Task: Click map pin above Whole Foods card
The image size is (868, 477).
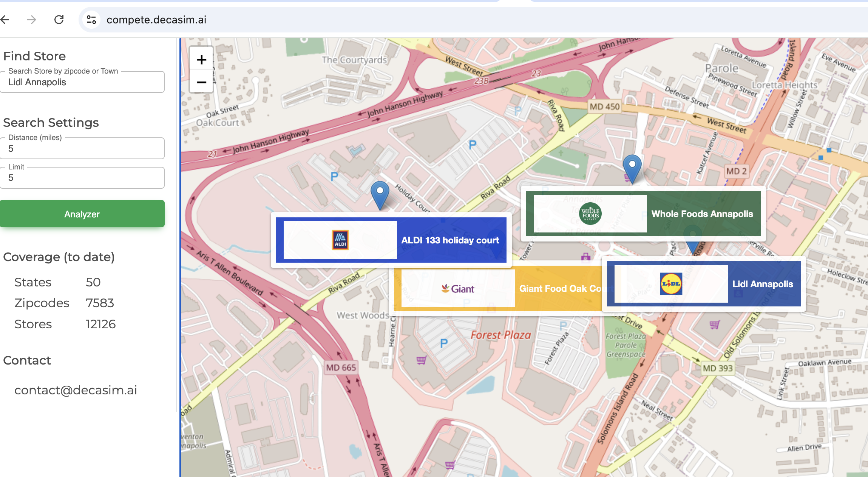Action: 632,168
